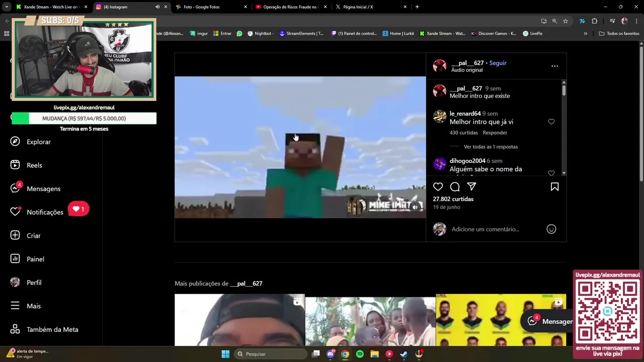Open the floating Mensagens chat button
This screenshot has height=362, width=644.
(x=547, y=321)
